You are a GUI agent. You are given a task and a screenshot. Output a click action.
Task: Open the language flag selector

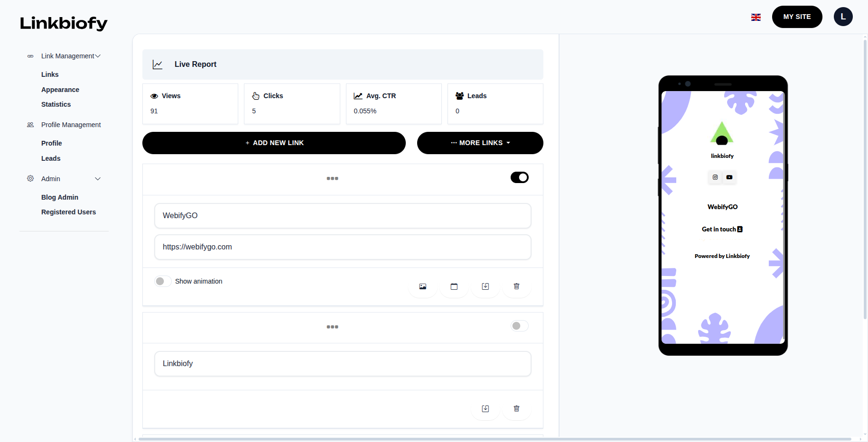click(756, 17)
